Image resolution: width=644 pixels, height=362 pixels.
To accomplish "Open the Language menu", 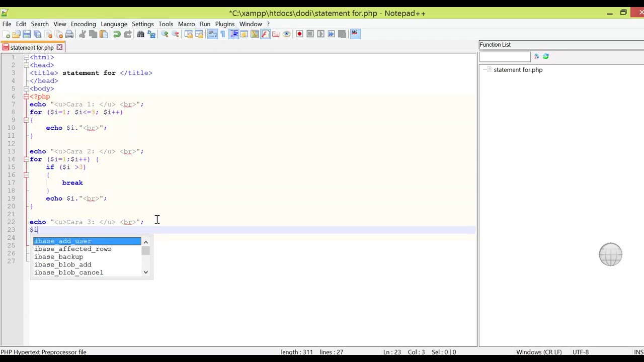I will click(114, 24).
